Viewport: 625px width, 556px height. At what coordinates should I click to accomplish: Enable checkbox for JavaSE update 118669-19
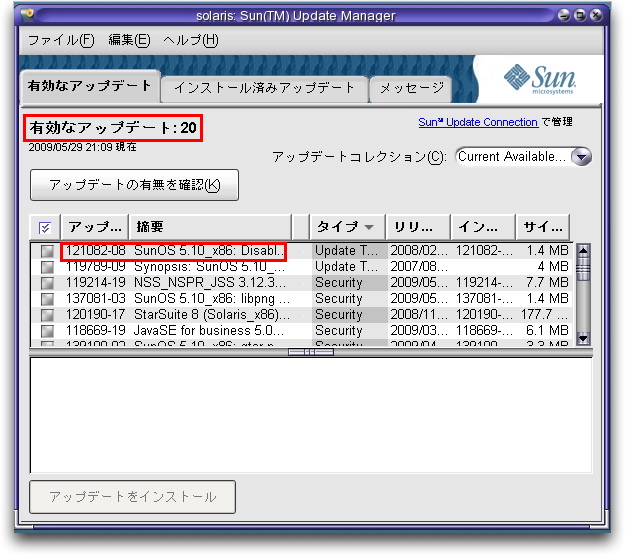click(46, 331)
